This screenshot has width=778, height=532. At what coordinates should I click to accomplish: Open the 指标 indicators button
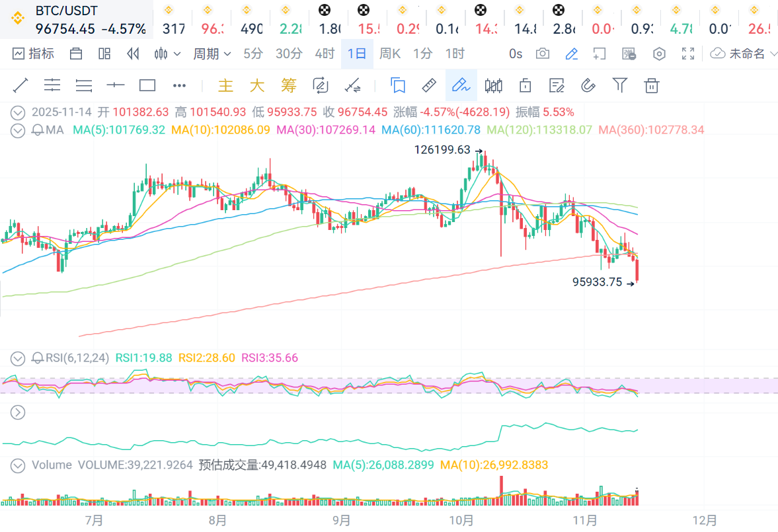point(34,54)
